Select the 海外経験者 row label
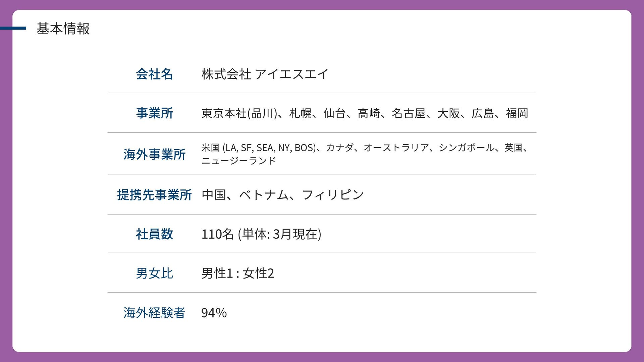The width and height of the screenshot is (644, 362). [x=154, y=313]
